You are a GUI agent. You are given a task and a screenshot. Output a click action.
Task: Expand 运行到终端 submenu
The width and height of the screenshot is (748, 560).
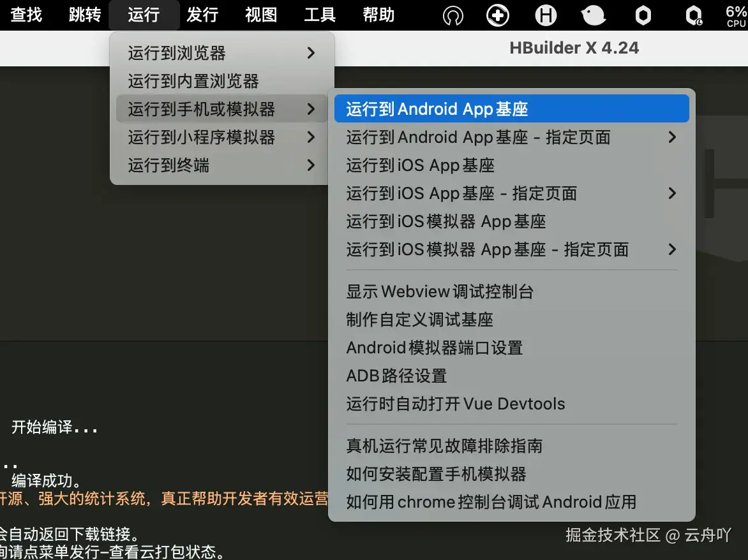pyautogui.click(x=222, y=165)
